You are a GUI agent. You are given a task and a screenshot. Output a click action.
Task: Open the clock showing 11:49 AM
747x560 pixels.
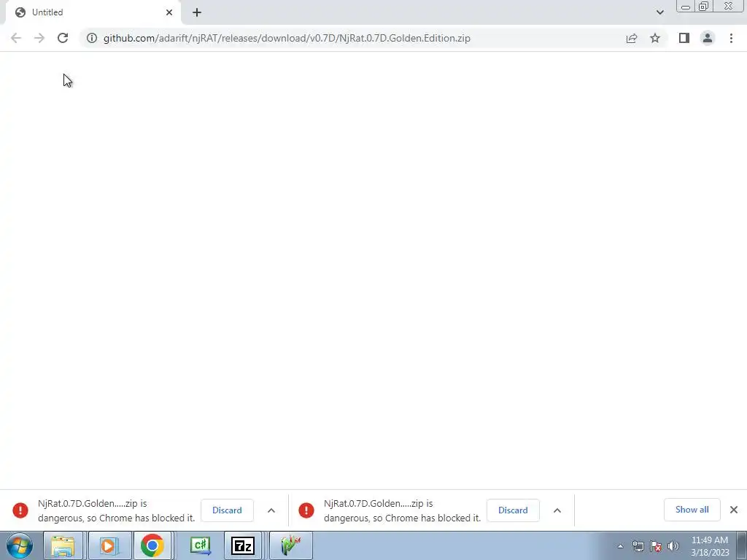coord(709,546)
